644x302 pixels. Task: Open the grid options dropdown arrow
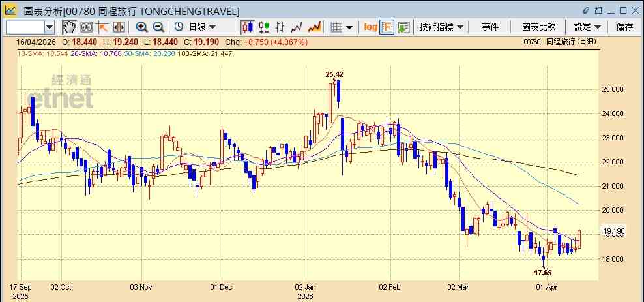(x=349, y=27)
